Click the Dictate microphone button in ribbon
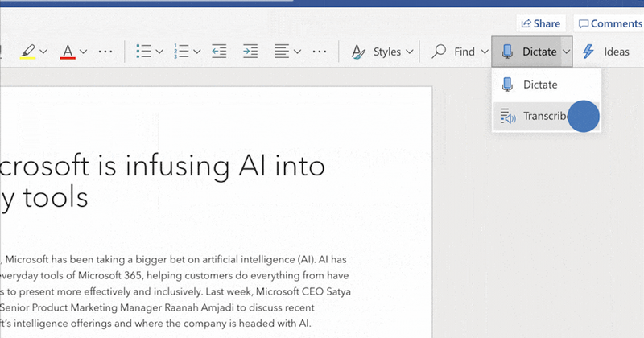The height and width of the screenshot is (338, 644). pos(526,52)
